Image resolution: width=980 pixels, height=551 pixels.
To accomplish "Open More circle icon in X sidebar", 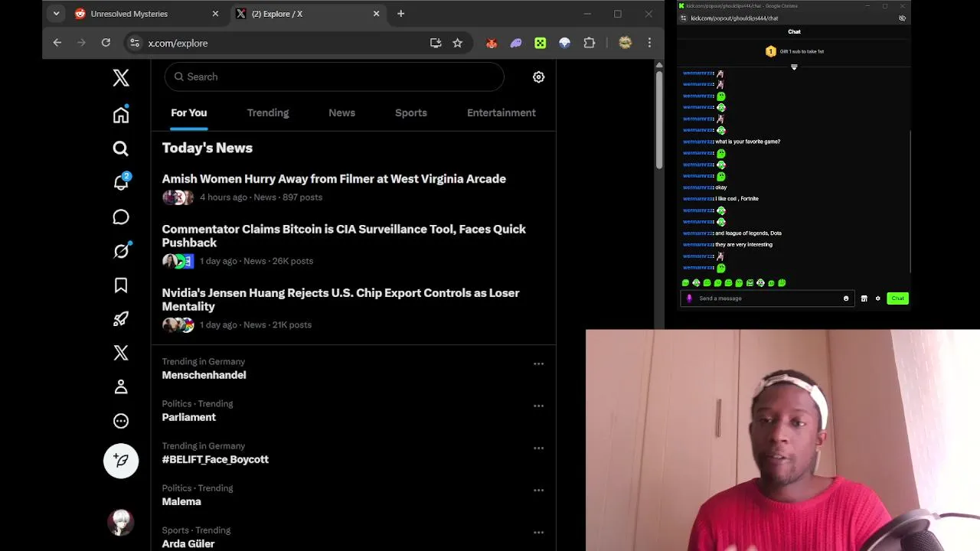I will (121, 421).
